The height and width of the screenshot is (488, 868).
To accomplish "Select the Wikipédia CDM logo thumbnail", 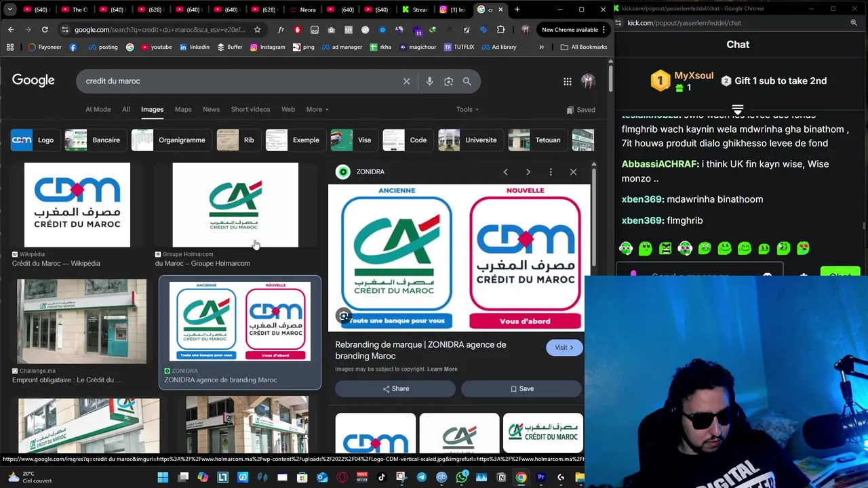I will (x=77, y=205).
